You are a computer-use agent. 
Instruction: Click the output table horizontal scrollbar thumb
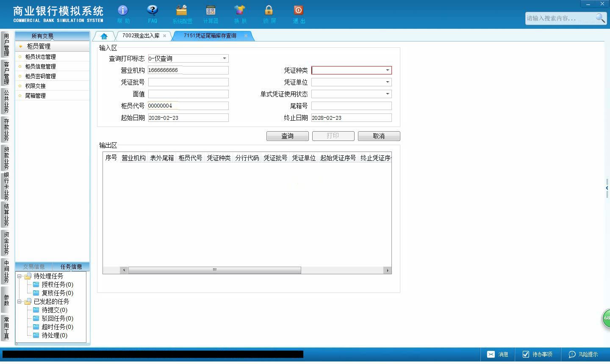click(x=214, y=270)
